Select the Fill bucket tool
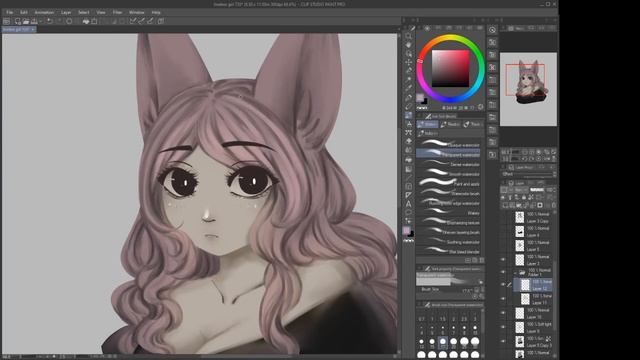Screen dimensions: 640x360 tap(409, 160)
